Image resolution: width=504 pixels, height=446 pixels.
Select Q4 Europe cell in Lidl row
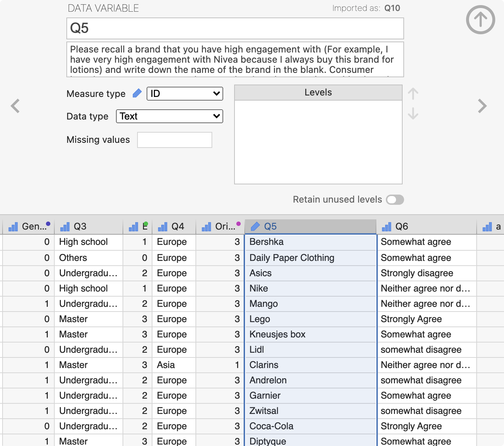click(x=174, y=350)
